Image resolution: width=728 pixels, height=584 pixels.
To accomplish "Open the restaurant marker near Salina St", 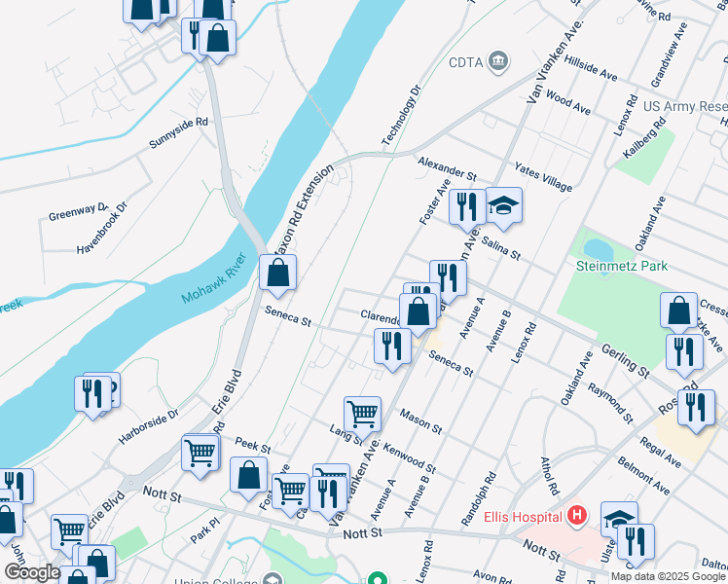I will click(448, 280).
